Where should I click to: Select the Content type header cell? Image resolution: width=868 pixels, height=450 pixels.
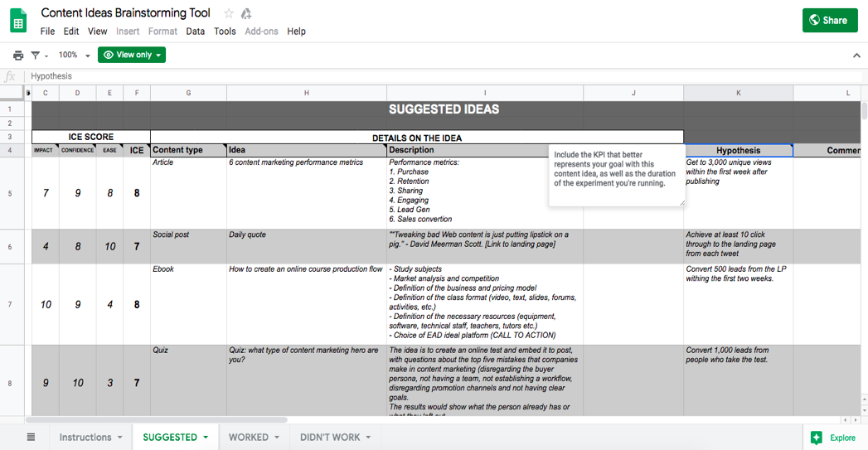pyautogui.click(x=188, y=150)
